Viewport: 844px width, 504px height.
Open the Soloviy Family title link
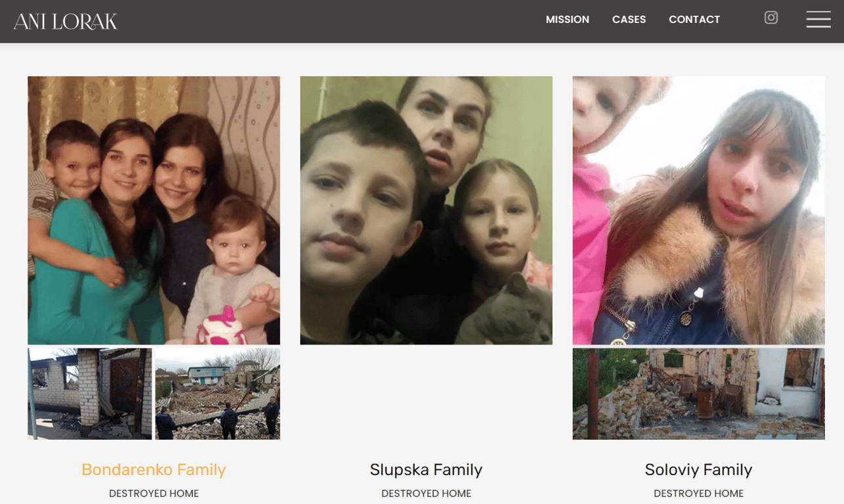click(x=698, y=469)
